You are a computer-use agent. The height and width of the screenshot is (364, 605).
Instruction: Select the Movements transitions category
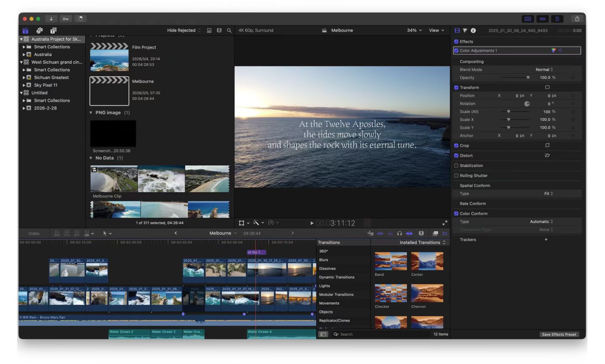pos(329,303)
